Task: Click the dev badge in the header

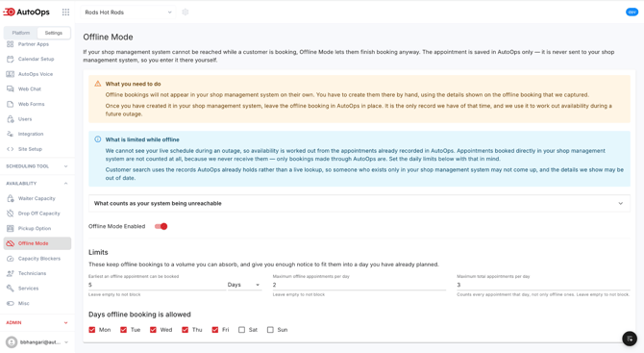Action: 632,13
